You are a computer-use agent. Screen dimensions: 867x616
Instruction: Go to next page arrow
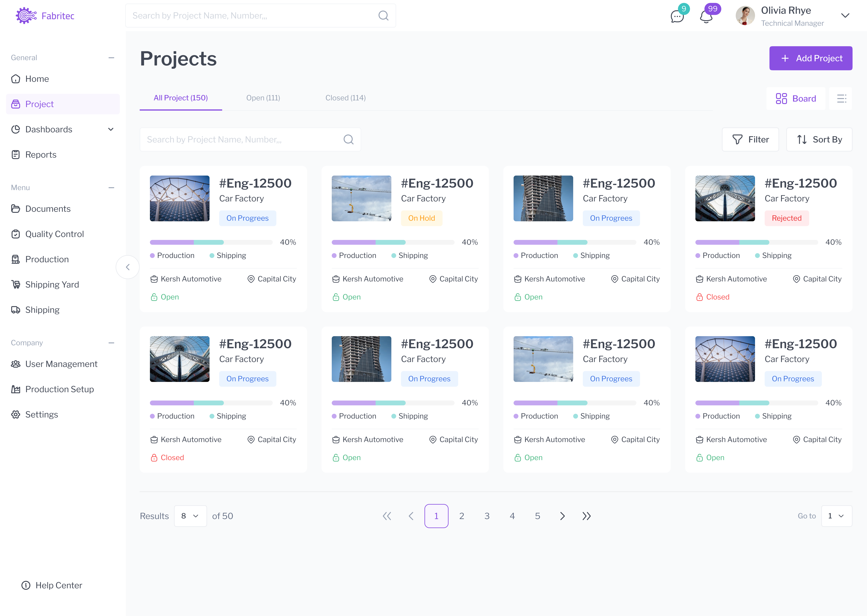click(562, 516)
